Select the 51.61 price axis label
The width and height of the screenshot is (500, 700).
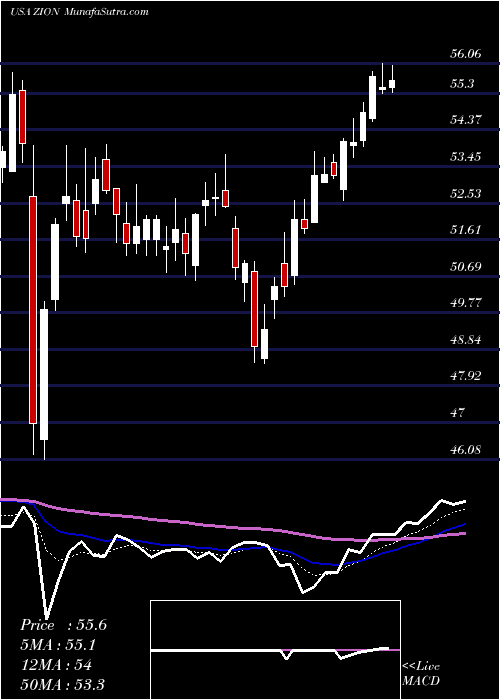[465, 230]
